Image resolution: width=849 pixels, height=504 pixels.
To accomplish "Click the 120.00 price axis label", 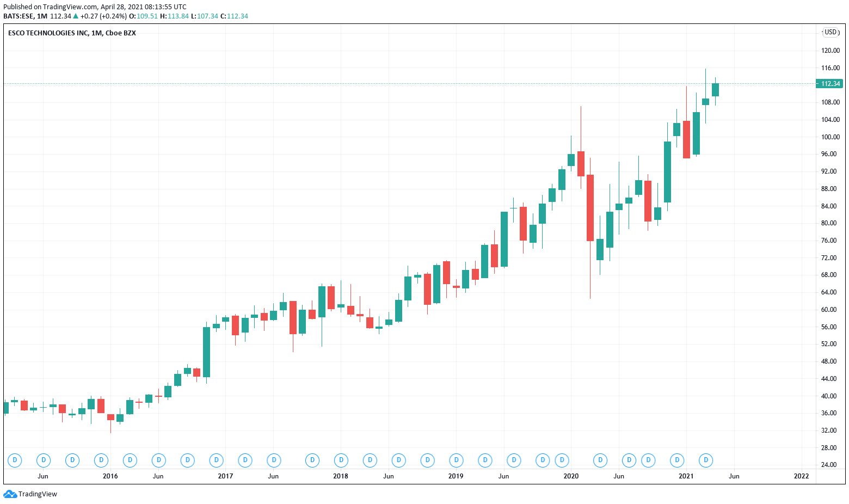I will [x=830, y=51].
